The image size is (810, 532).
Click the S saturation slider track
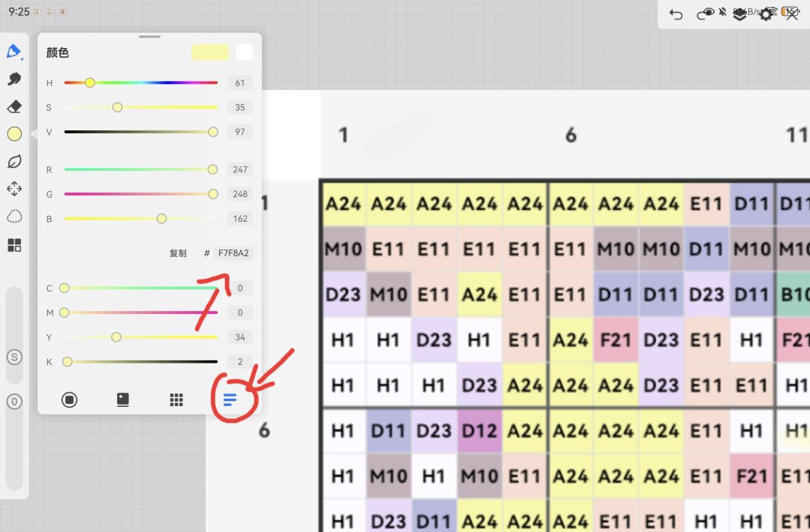tap(140, 107)
